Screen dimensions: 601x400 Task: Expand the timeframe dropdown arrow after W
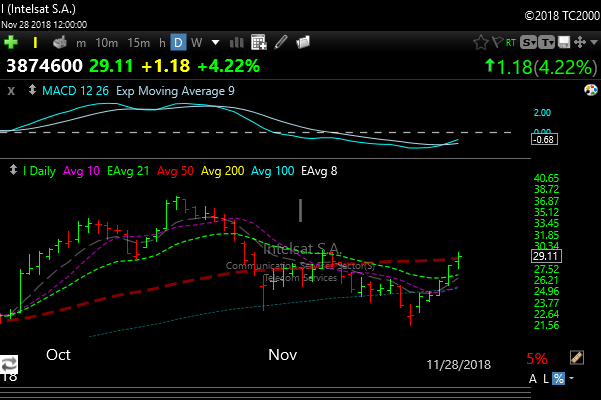coord(215,42)
